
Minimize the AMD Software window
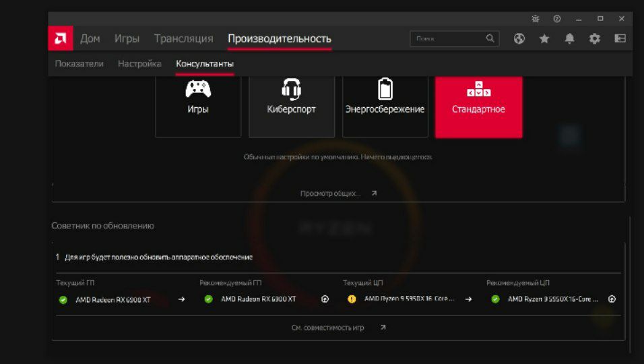(579, 19)
